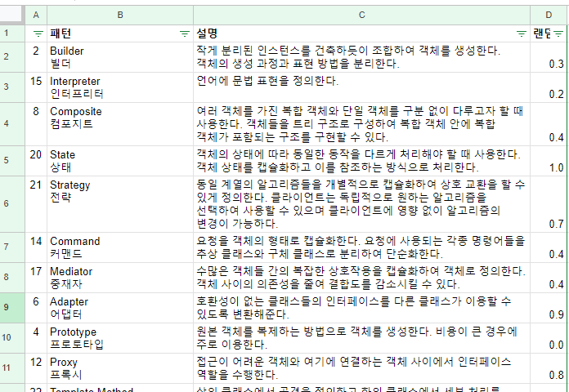Select column B header
Image resolution: width=569 pixels, height=392 pixels.
tap(120, 15)
